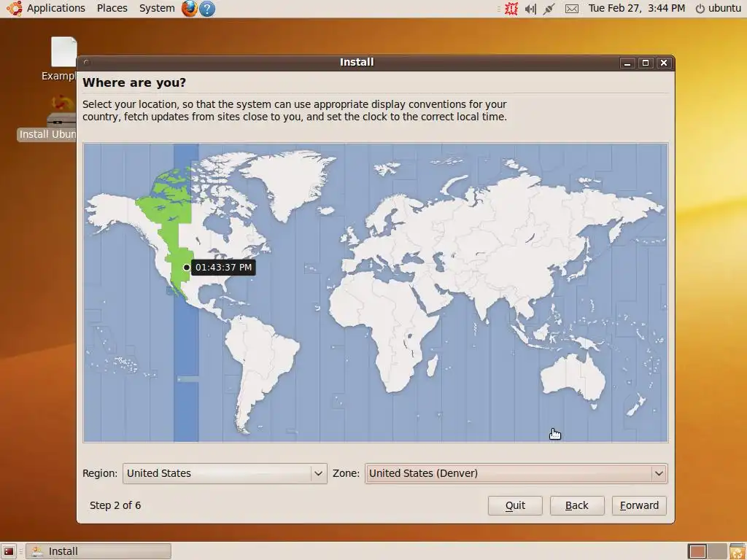This screenshot has height=560, width=747.
Task: Click the 01:43:37 PM time label
Action: click(223, 267)
